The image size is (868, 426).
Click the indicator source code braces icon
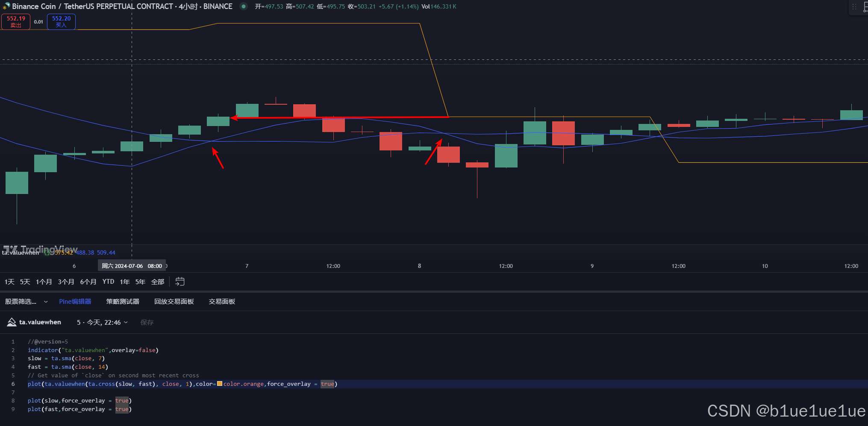click(x=47, y=253)
